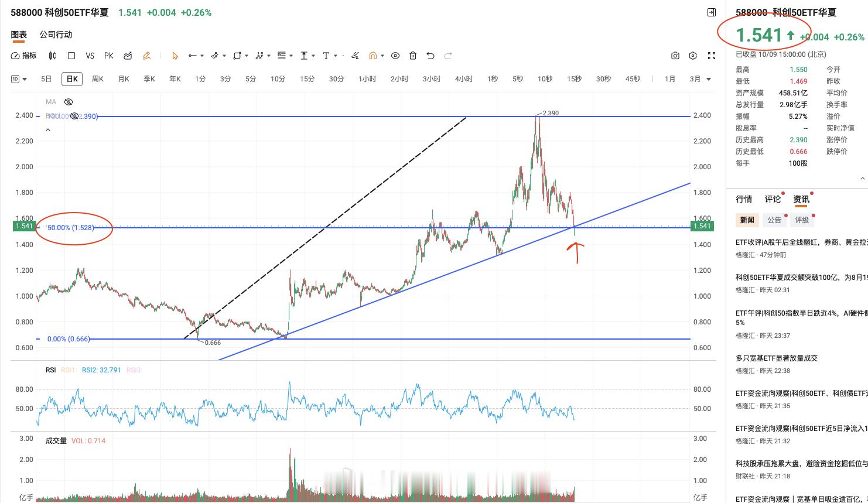Click the VOL: 0.714 volume label
Screen dimensions: 868x503
[88, 441]
